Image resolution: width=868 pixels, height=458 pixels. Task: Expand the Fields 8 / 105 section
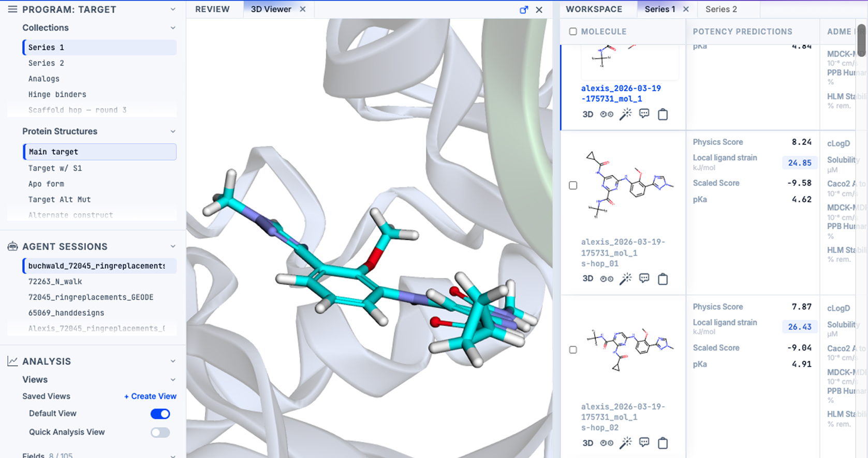pos(173,455)
